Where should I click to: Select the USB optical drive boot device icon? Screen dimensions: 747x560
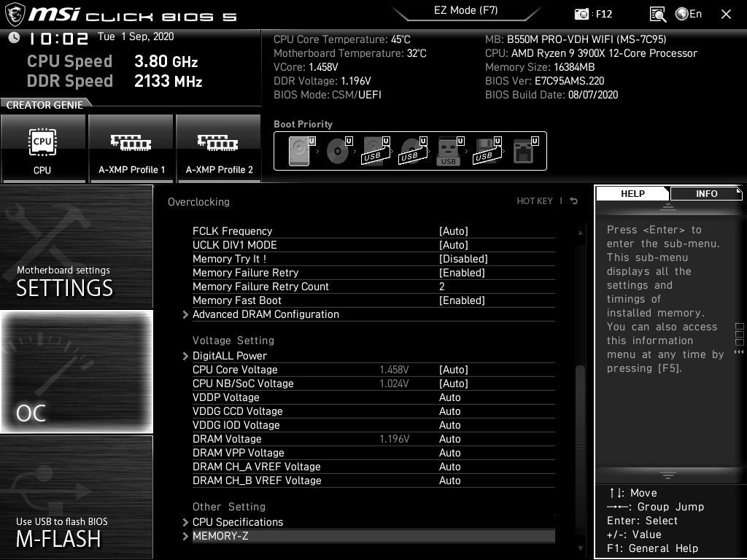[x=414, y=151]
